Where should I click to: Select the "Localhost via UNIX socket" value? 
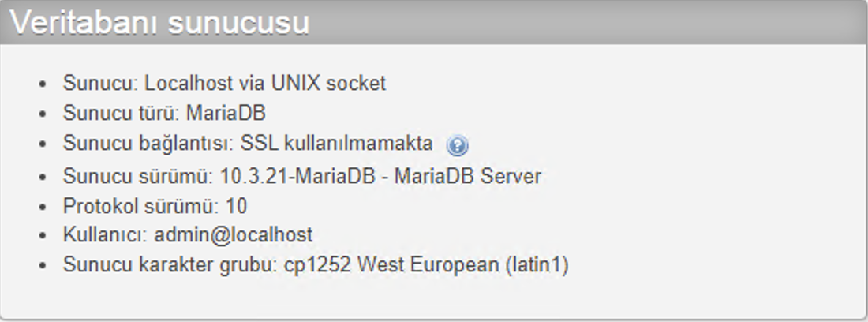(265, 83)
